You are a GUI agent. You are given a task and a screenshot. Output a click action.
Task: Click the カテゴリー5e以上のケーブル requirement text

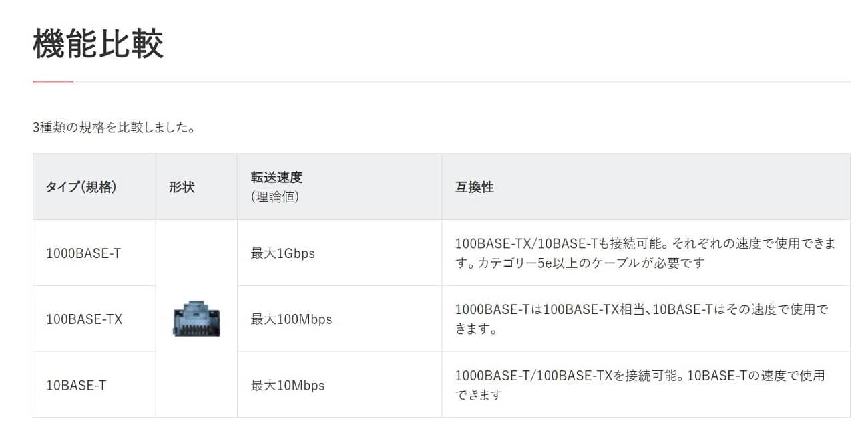588,263
